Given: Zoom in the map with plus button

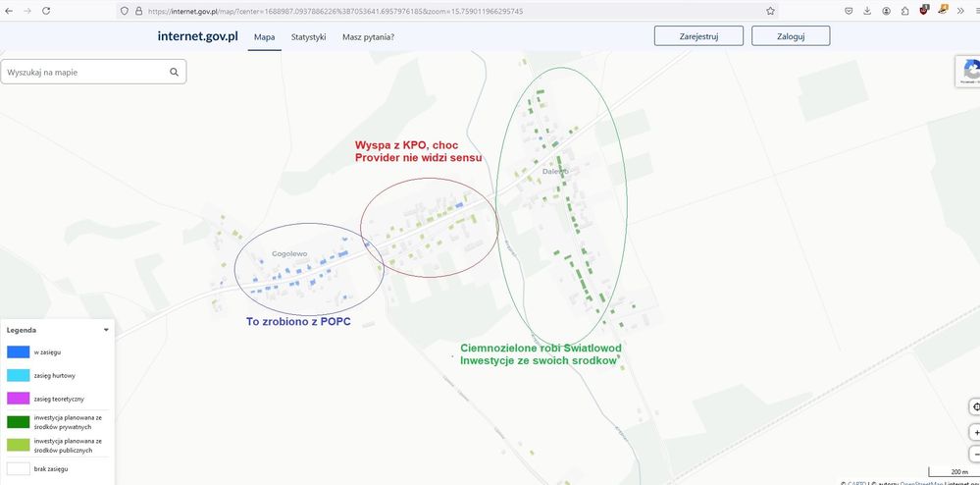Looking at the screenshot, I should tap(975, 432).
